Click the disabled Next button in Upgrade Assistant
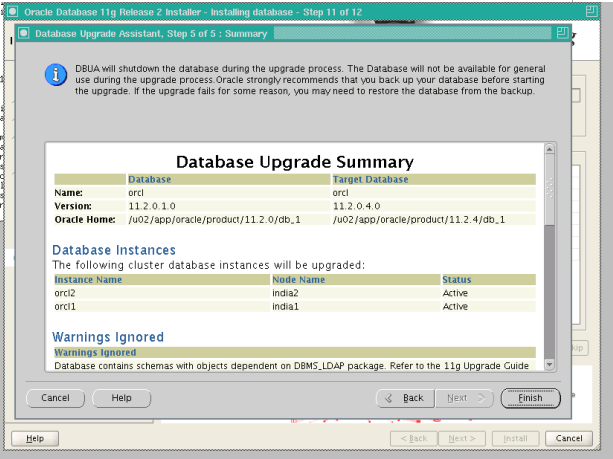Image resolution: width=613 pixels, height=459 pixels. coord(464,398)
